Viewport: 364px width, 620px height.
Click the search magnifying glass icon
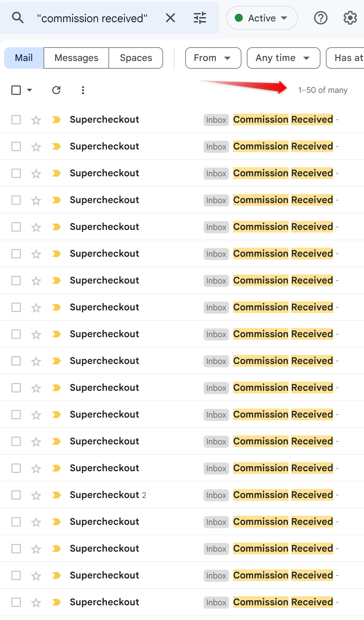click(18, 18)
